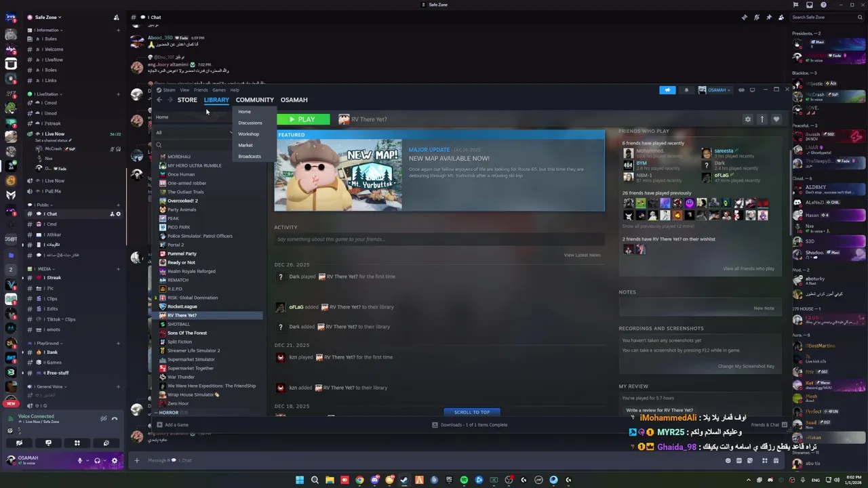This screenshot has height=488, width=868.
Task: Click the Steam announcements megaphone button
Action: pyautogui.click(x=667, y=89)
